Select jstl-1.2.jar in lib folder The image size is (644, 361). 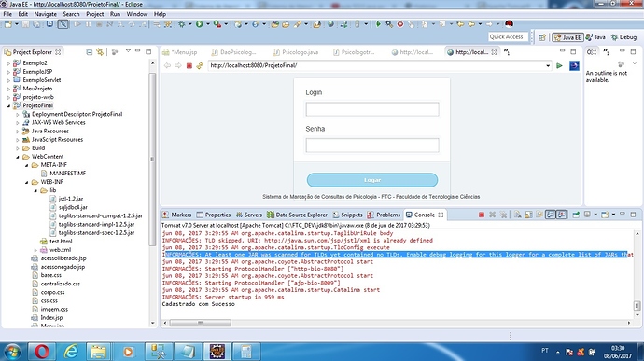(66, 199)
